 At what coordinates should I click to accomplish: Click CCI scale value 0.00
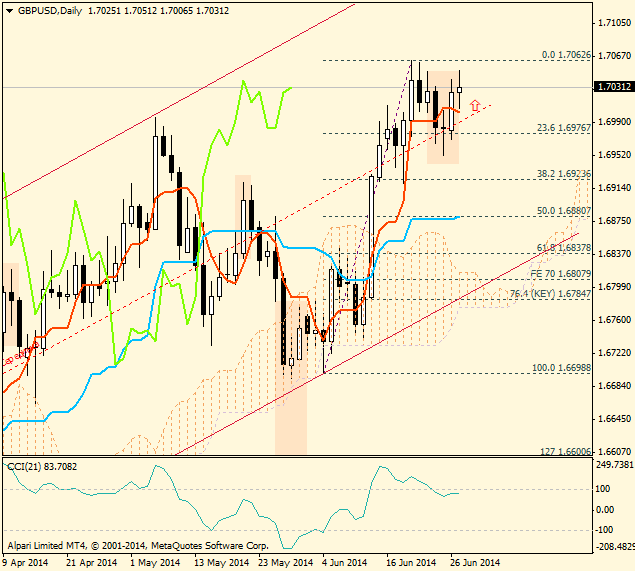(605, 510)
